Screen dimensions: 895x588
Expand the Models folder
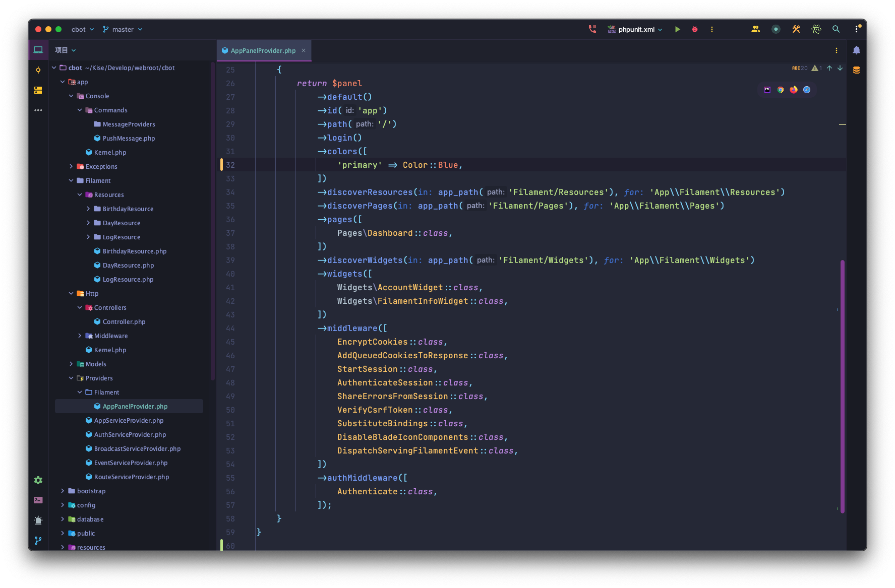71,364
